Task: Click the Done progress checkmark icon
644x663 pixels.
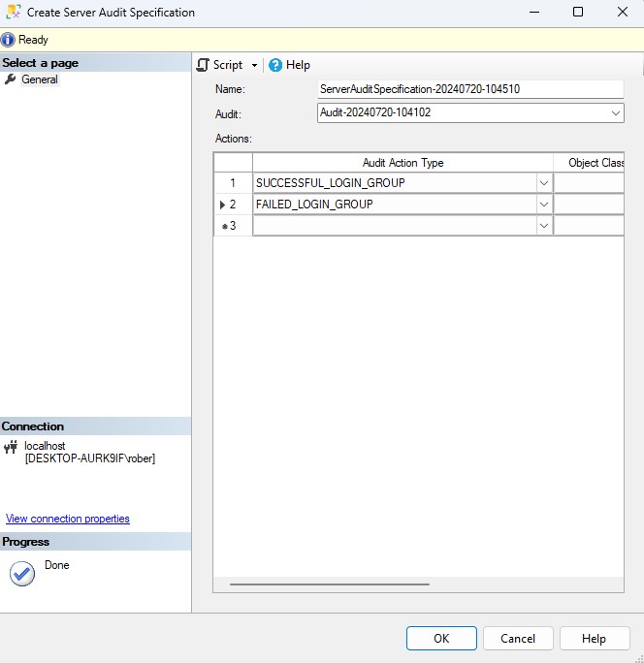Action: point(21,573)
